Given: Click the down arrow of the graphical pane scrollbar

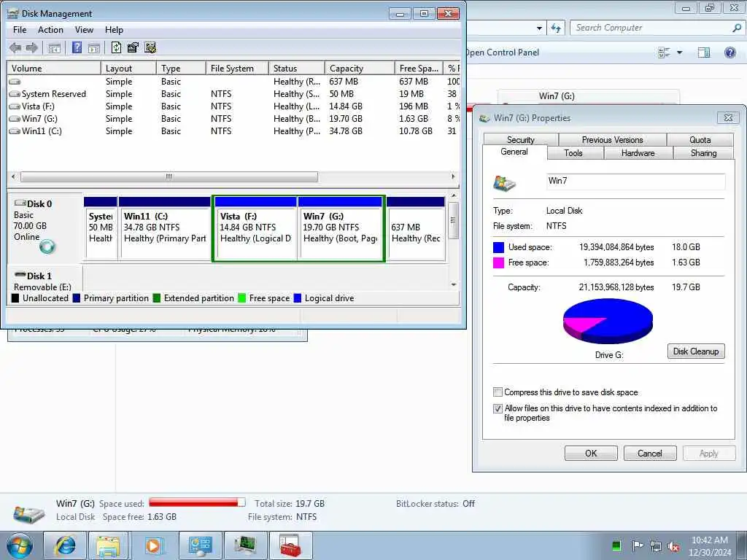Looking at the screenshot, I should coord(454,285).
